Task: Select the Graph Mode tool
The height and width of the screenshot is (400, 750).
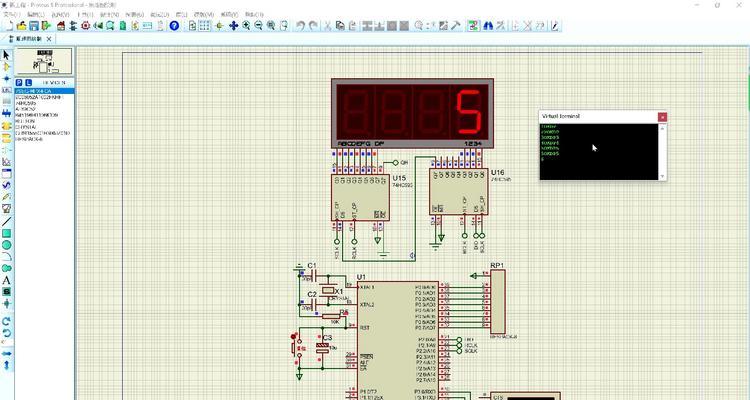Action: pos(6,162)
